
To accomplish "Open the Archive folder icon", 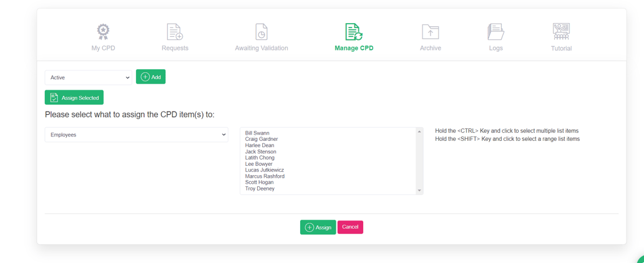I will (430, 31).
